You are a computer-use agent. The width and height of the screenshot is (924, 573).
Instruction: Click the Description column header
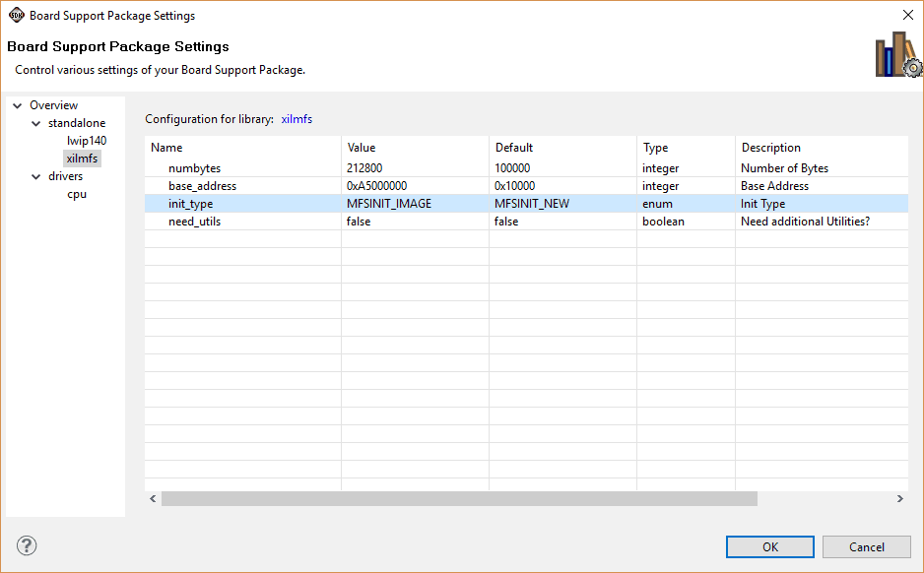click(x=820, y=148)
